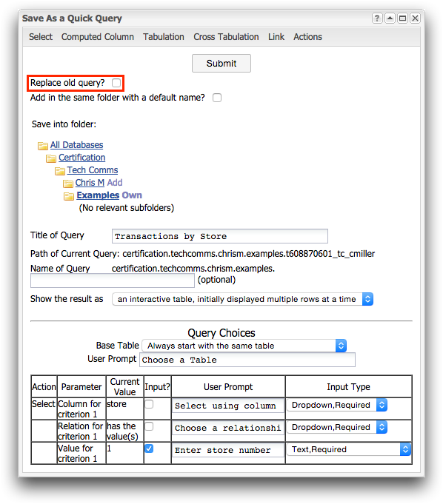Click the optional Name of Query field
This screenshot has width=443, height=504.
pos(113,280)
